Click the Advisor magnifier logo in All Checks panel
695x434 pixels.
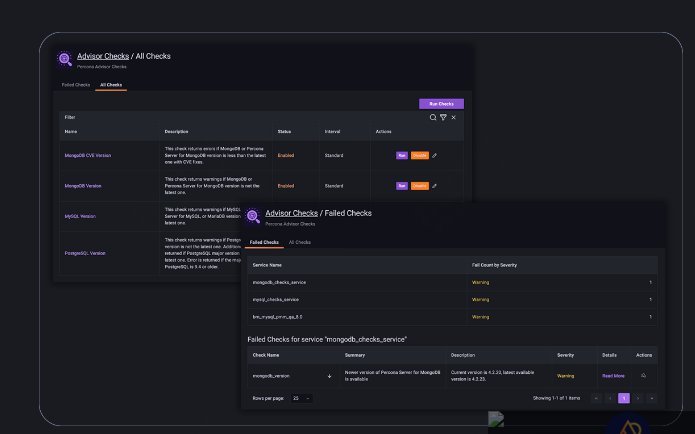coord(65,59)
